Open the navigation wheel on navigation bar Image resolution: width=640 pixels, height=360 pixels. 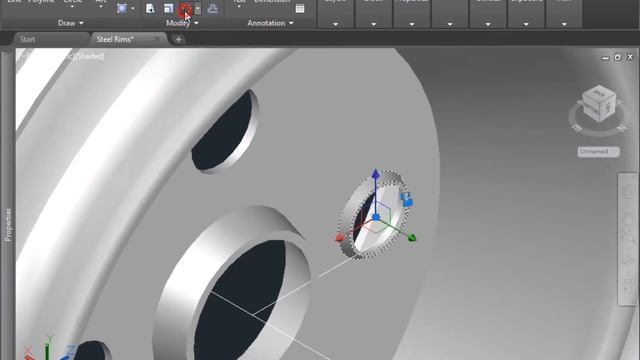(x=628, y=192)
